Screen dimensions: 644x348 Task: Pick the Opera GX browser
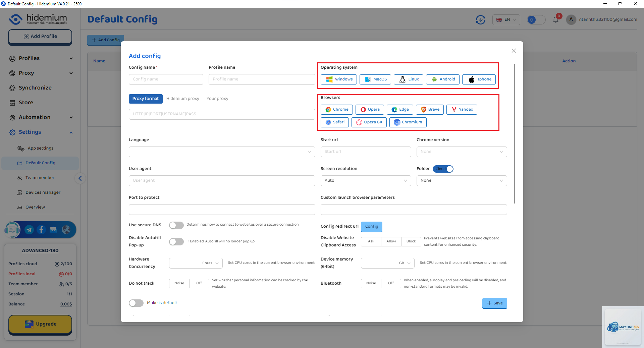[369, 122]
